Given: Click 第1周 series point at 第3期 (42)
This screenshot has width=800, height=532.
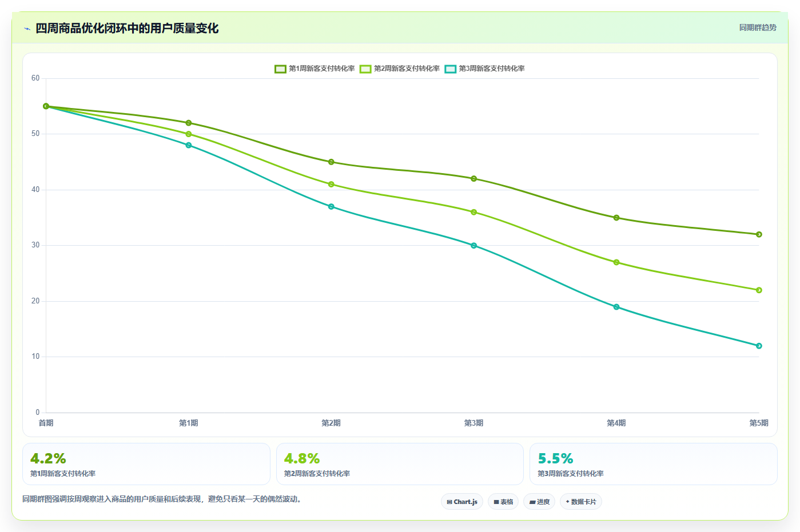Looking at the screenshot, I should point(474,179).
